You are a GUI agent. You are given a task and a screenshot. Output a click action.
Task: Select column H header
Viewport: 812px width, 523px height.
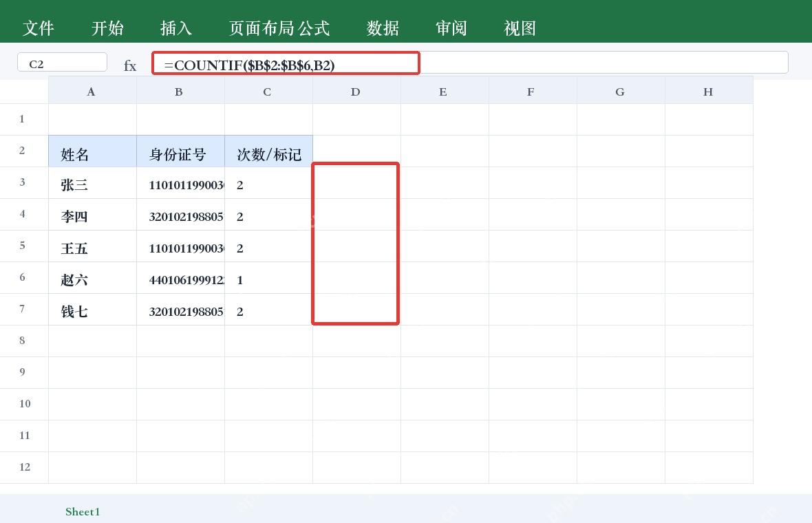tap(709, 91)
